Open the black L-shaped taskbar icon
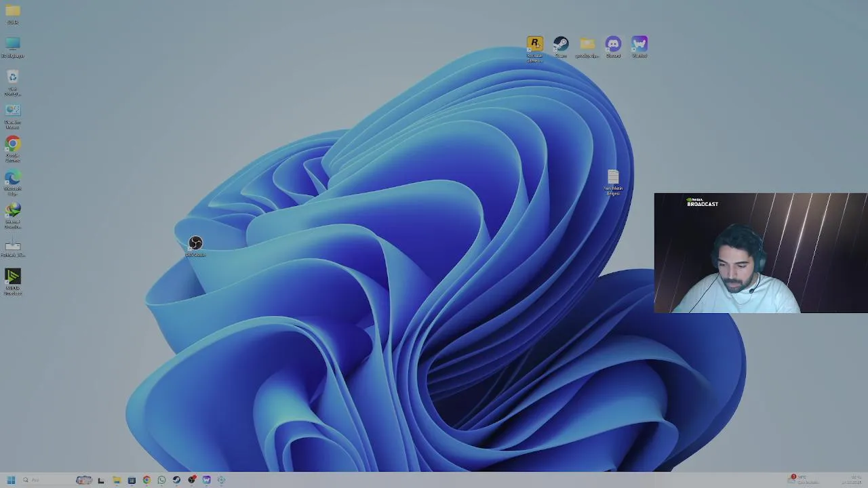Screen dimensions: 868x488 coord(101,480)
